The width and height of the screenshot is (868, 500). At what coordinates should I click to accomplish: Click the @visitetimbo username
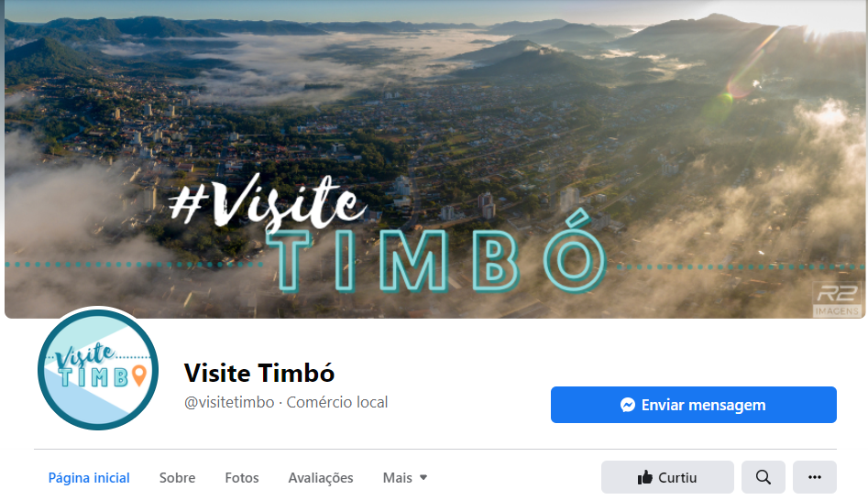229,402
